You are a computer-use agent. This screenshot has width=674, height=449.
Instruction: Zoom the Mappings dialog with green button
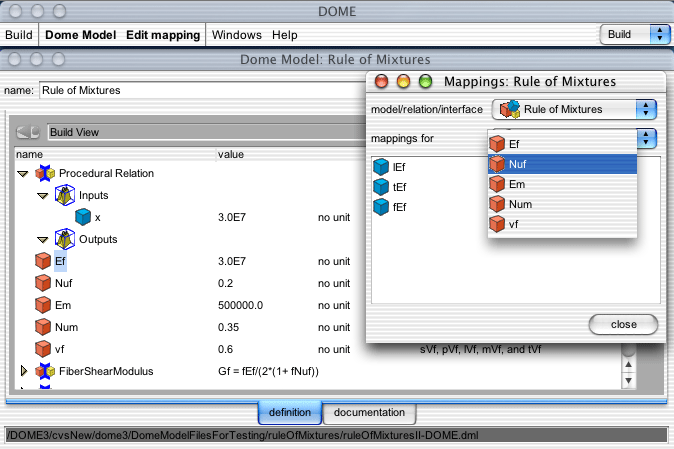(x=426, y=81)
